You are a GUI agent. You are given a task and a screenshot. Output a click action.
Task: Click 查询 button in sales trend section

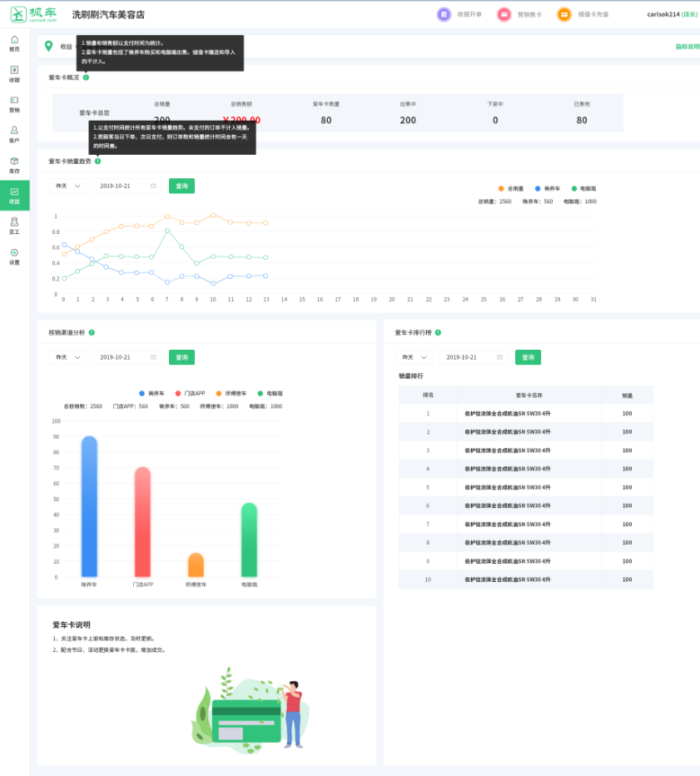(x=181, y=186)
